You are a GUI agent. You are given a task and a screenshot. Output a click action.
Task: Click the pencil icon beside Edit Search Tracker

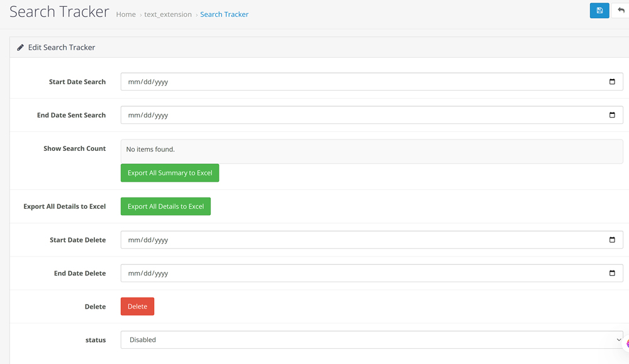21,48
